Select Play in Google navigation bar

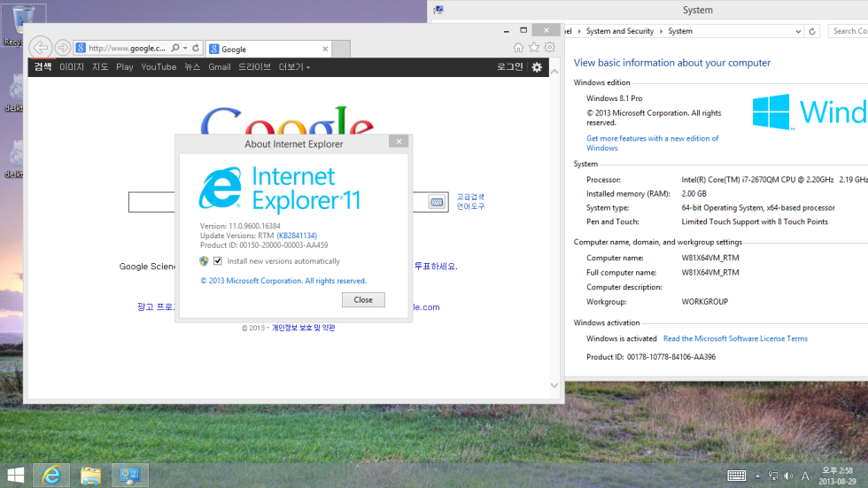pyautogui.click(x=125, y=67)
